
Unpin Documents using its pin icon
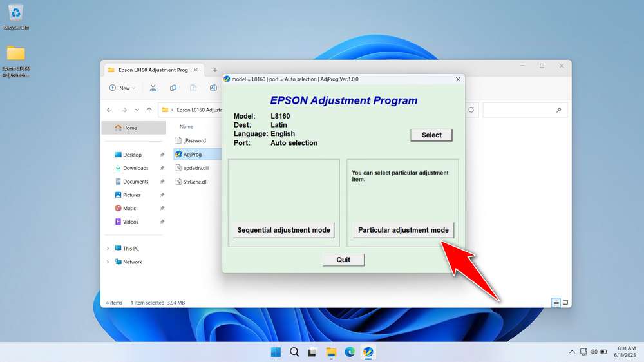click(162, 181)
